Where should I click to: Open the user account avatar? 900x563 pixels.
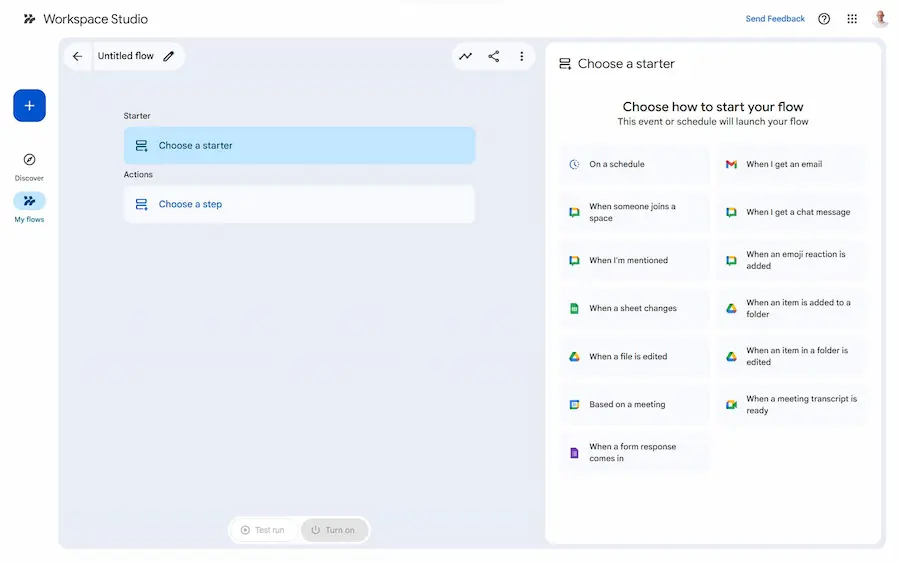[x=880, y=18]
